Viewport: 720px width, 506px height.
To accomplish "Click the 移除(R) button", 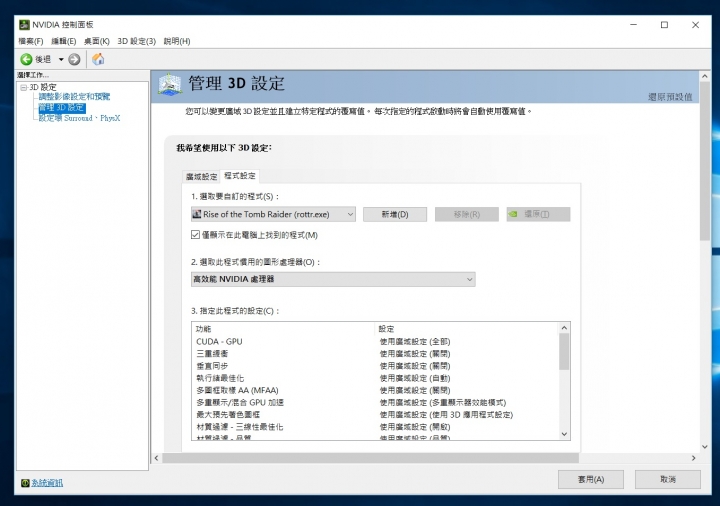I will pos(467,214).
